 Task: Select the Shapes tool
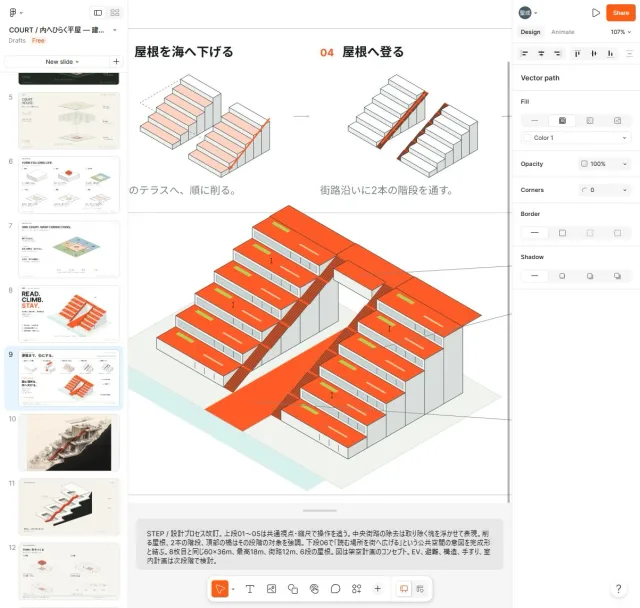(x=293, y=589)
